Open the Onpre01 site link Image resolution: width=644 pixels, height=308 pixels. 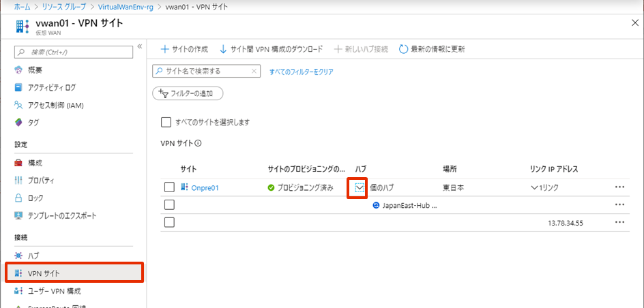205,188
